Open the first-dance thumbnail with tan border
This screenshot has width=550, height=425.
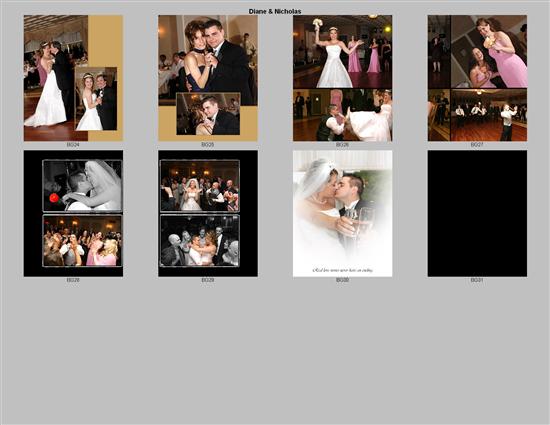(73, 78)
